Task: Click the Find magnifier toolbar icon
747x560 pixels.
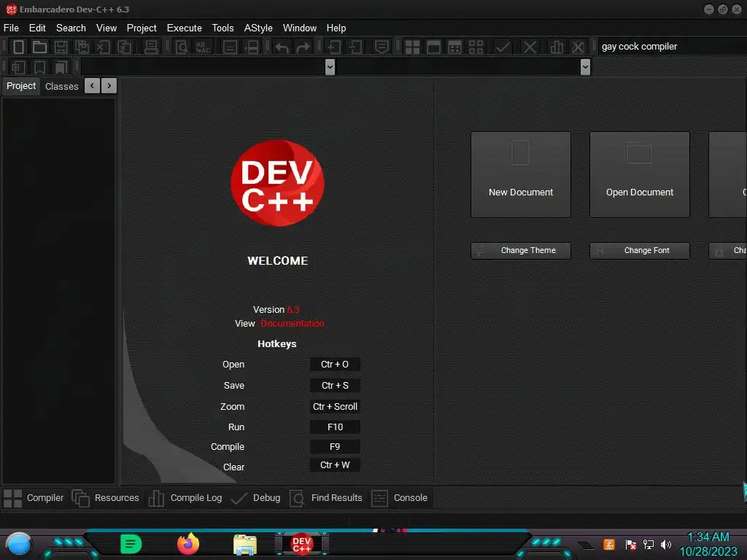Action: tap(182, 47)
